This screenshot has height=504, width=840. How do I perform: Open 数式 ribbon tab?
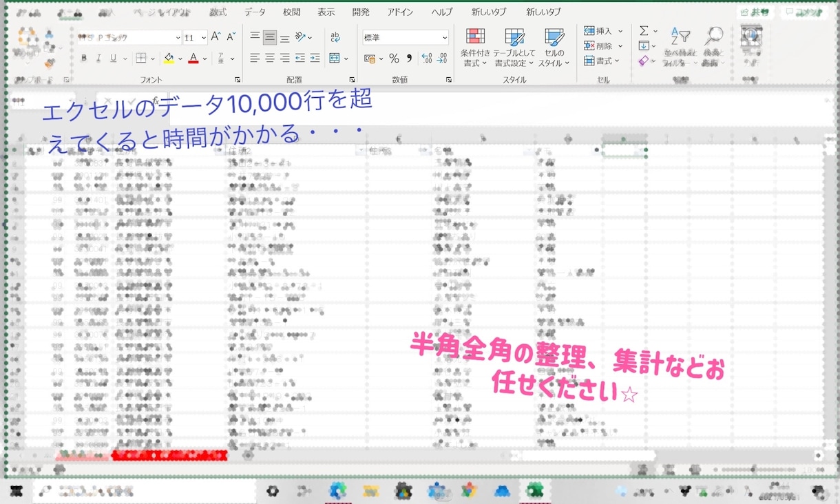click(218, 12)
